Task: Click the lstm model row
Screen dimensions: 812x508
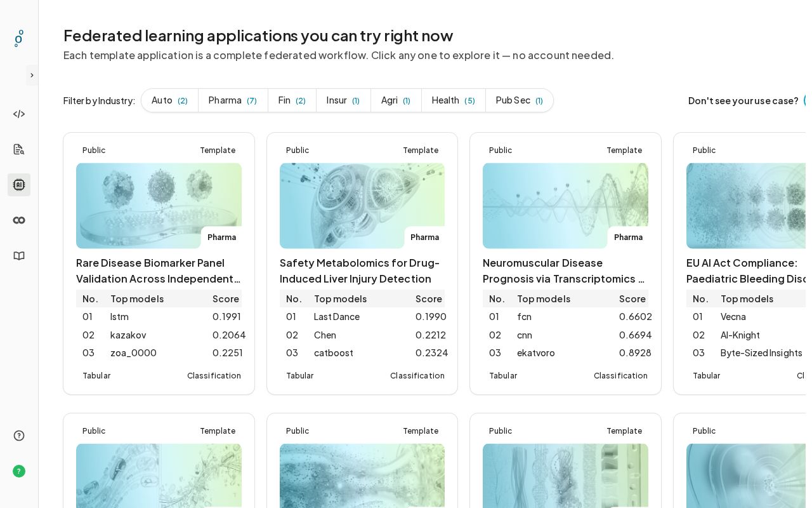Action: coord(159,317)
